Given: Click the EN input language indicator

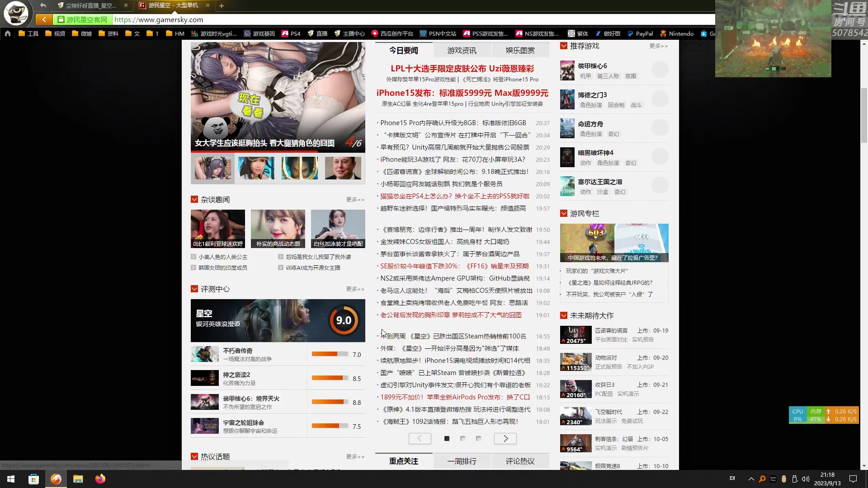Looking at the screenshot, I should pyautogui.click(x=732, y=479).
